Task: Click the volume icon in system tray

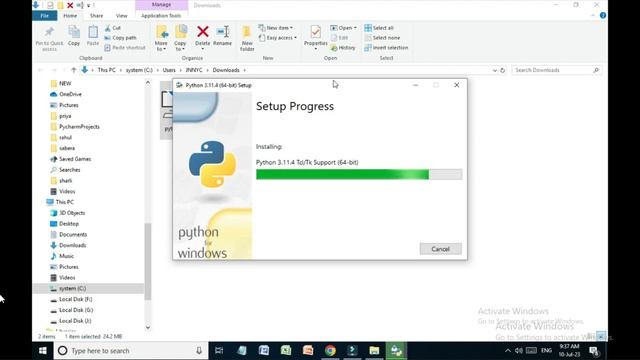Action: [519, 351]
